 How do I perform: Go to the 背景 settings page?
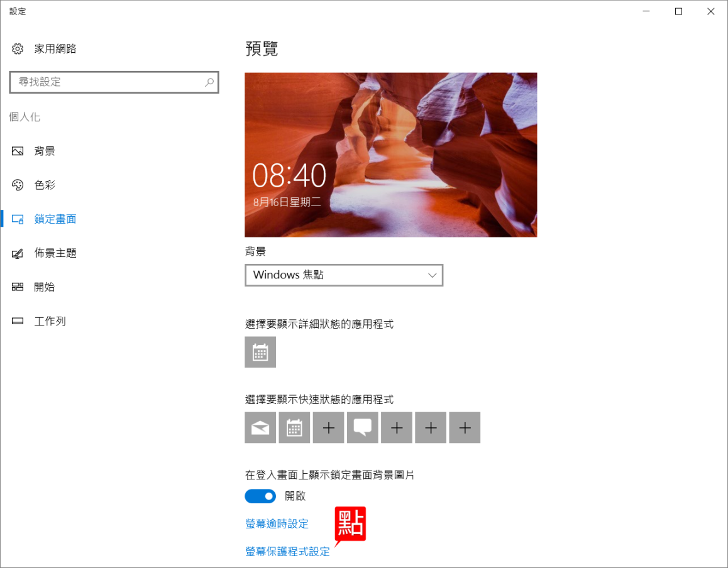45,151
